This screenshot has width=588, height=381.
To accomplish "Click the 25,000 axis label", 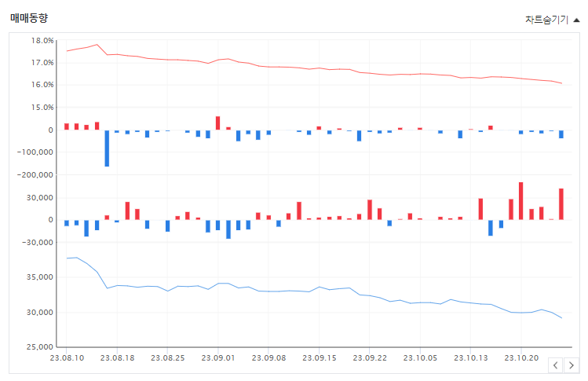I will pos(40,347).
